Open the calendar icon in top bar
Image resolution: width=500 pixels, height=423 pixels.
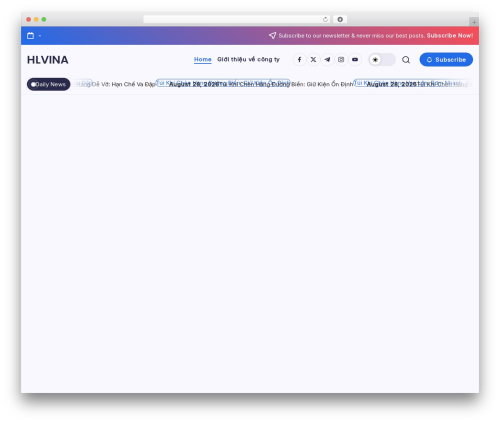[x=30, y=36]
